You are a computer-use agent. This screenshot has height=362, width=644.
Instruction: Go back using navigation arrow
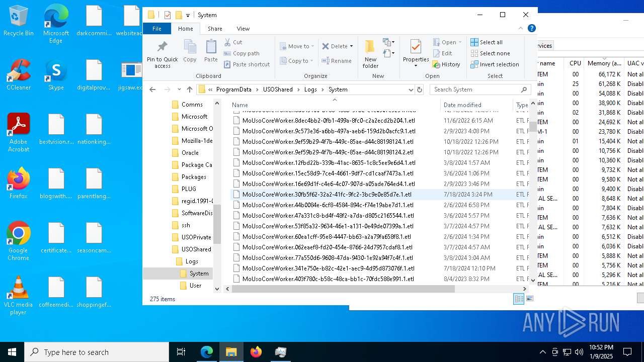[x=152, y=89]
